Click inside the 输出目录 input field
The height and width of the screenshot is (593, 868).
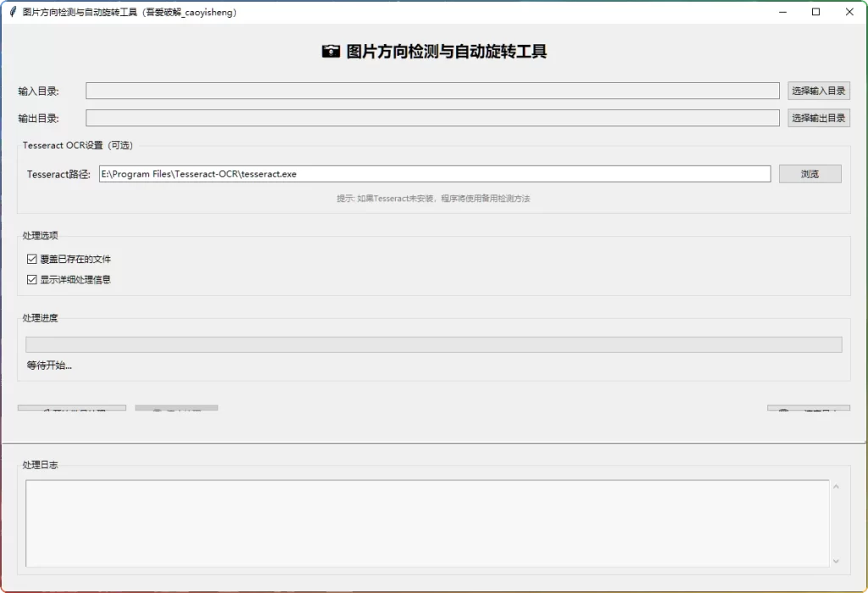point(432,118)
